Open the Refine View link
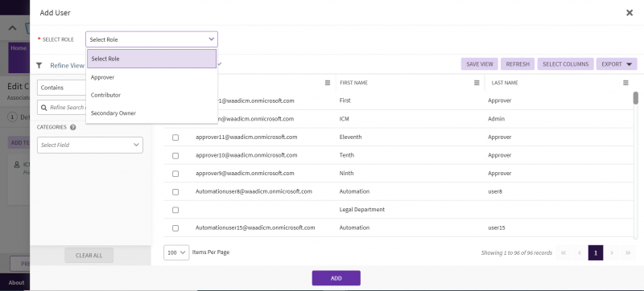Screen dimensions: 644x291 (67, 66)
